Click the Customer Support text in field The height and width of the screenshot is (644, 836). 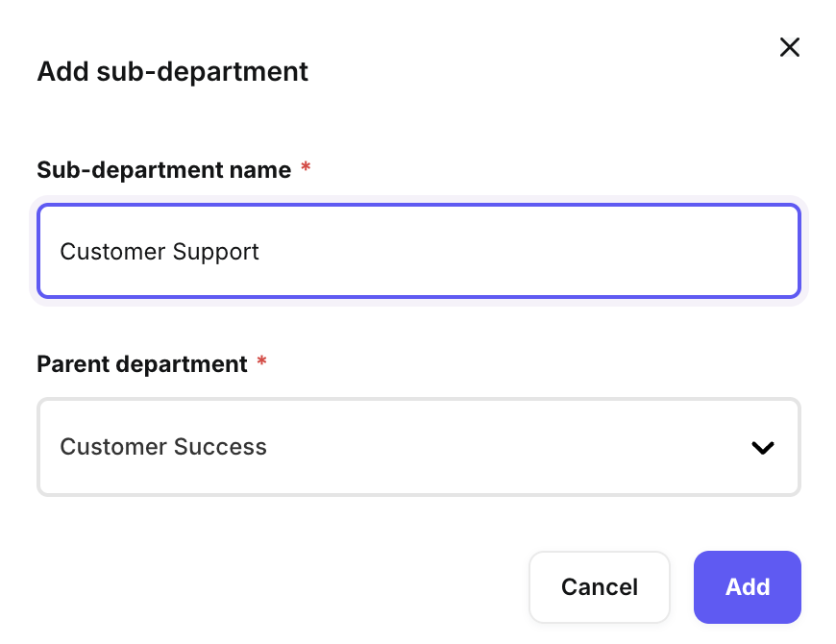pos(160,252)
